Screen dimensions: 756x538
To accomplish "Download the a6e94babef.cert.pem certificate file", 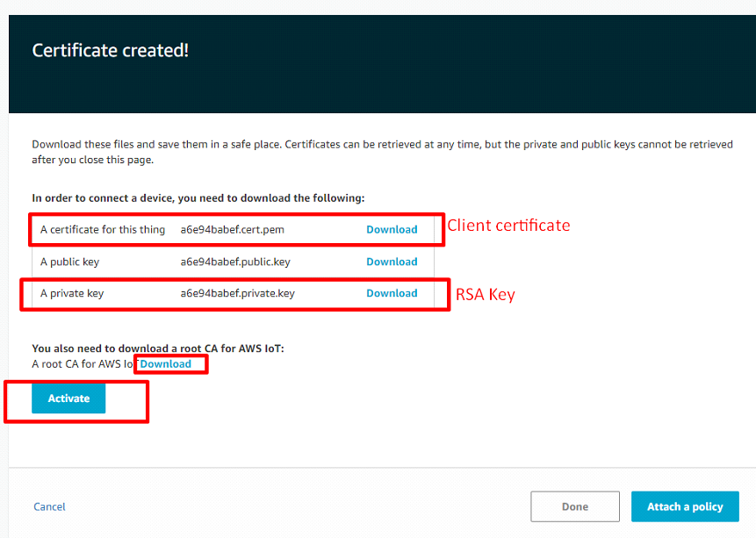I will tap(392, 229).
